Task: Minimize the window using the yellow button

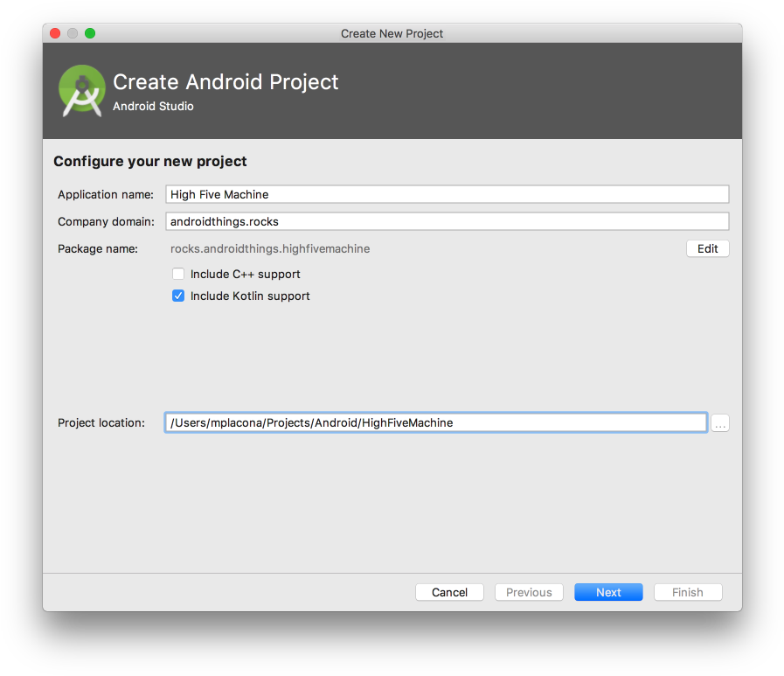Action: 73,33
